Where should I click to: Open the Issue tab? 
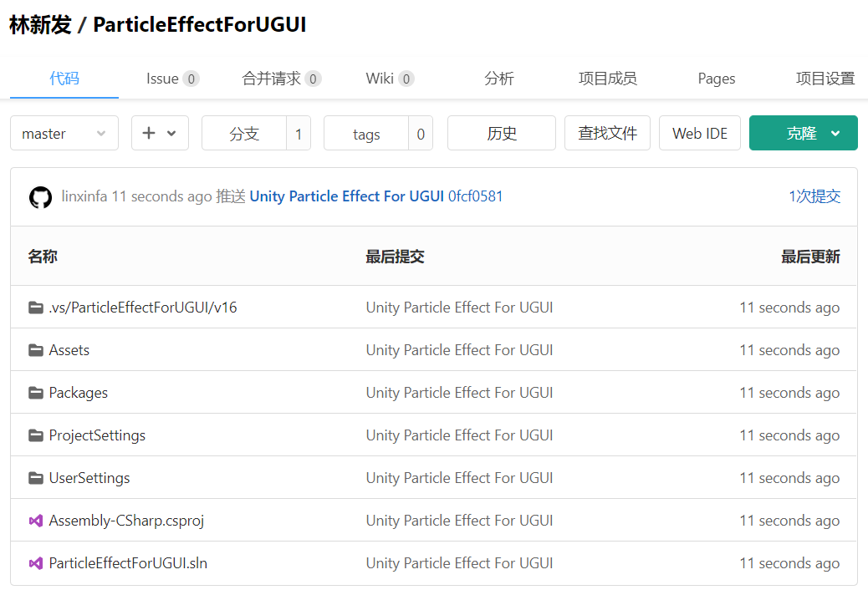point(172,79)
